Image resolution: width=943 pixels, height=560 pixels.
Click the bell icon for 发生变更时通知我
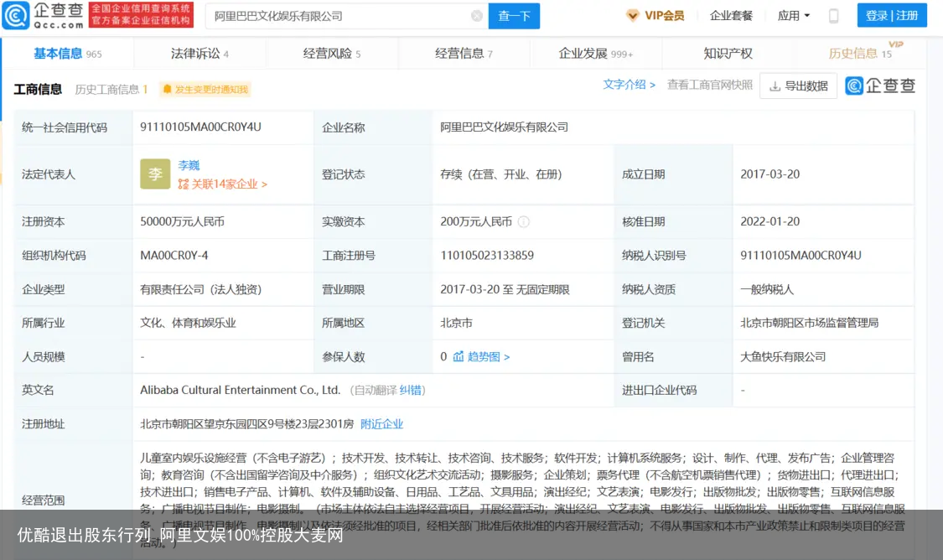point(167,89)
